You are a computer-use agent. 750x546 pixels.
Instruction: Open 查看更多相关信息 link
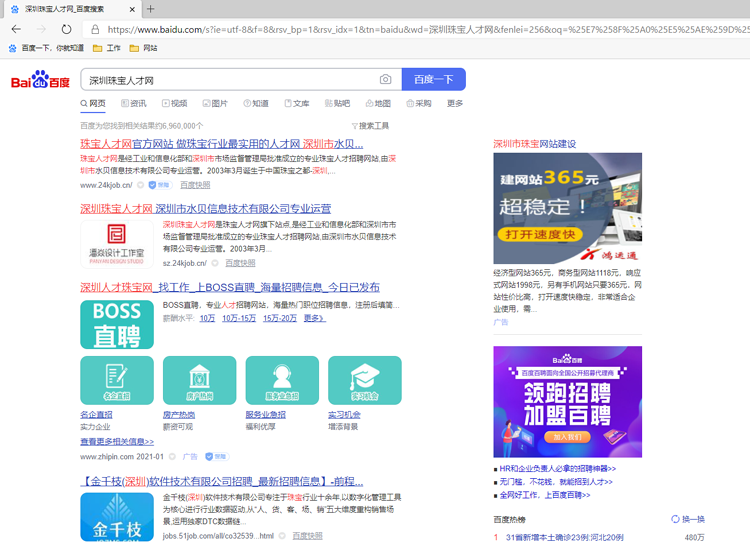coord(117,441)
